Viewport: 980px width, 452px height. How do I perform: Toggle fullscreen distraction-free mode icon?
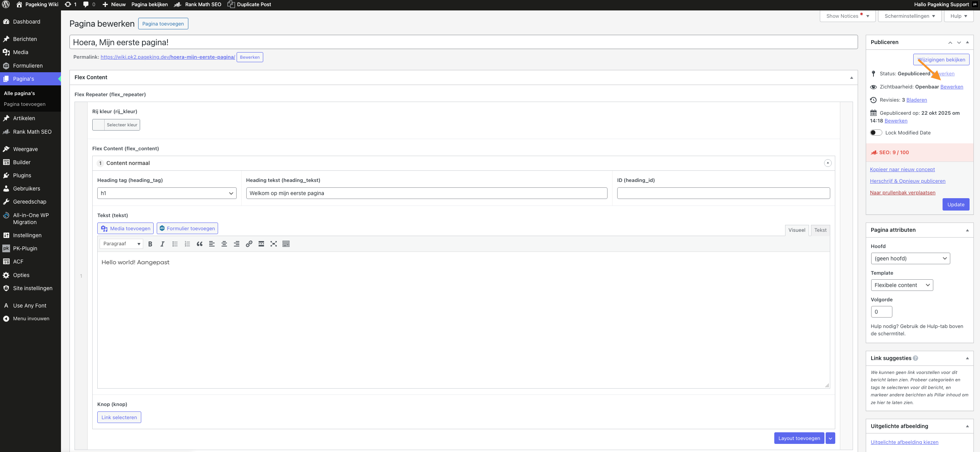[274, 244]
